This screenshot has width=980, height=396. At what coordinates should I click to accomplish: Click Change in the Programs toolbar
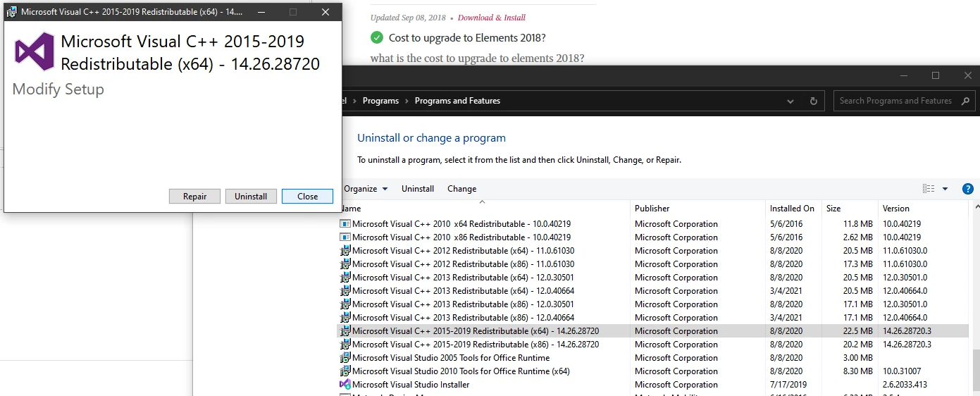(462, 189)
